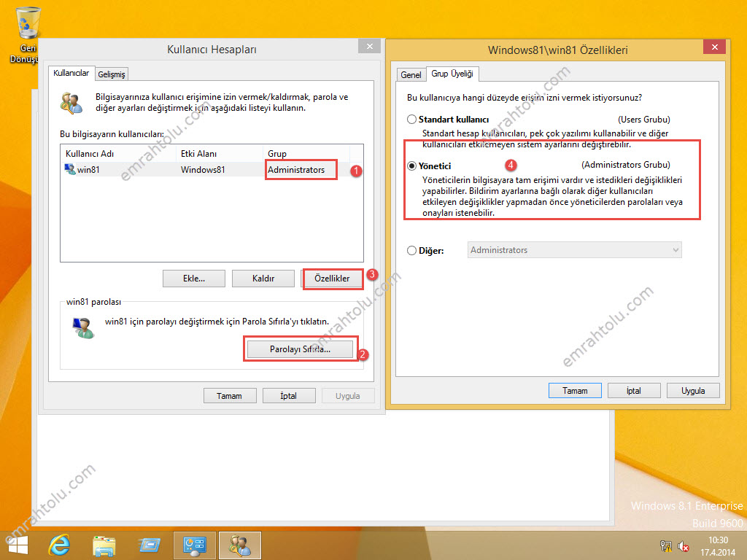Image resolution: width=747 pixels, height=560 pixels.
Task: Select the win81 user name
Action: coord(88,169)
